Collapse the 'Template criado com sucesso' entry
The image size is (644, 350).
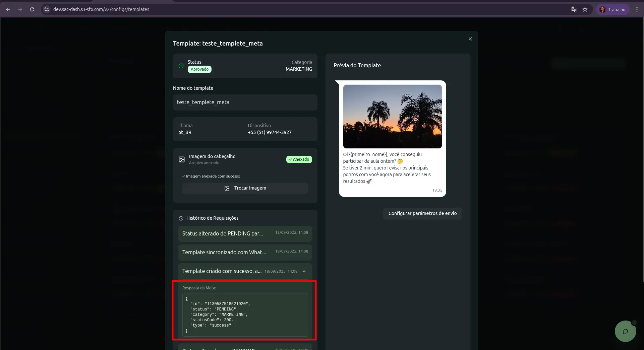[304, 271]
